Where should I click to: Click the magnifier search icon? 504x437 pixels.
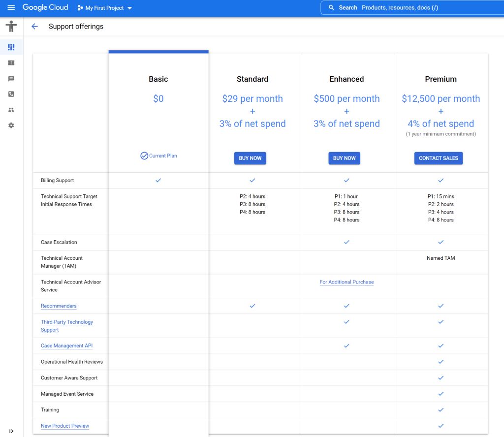(x=331, y=7)
